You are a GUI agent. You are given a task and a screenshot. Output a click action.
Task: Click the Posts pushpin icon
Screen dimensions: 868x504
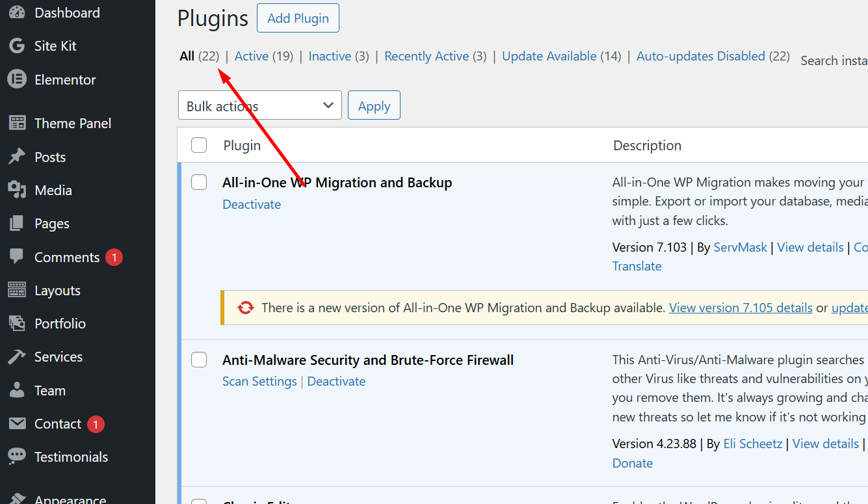click(x=17, y=157)
